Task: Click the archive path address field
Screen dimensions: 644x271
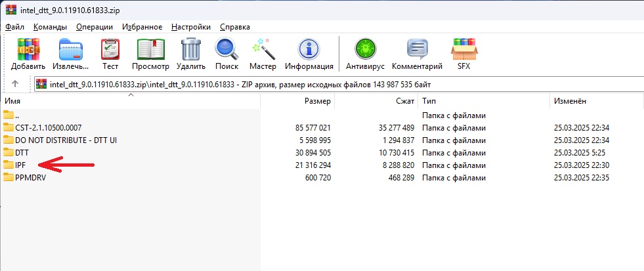Action: [x=328, y=84]
